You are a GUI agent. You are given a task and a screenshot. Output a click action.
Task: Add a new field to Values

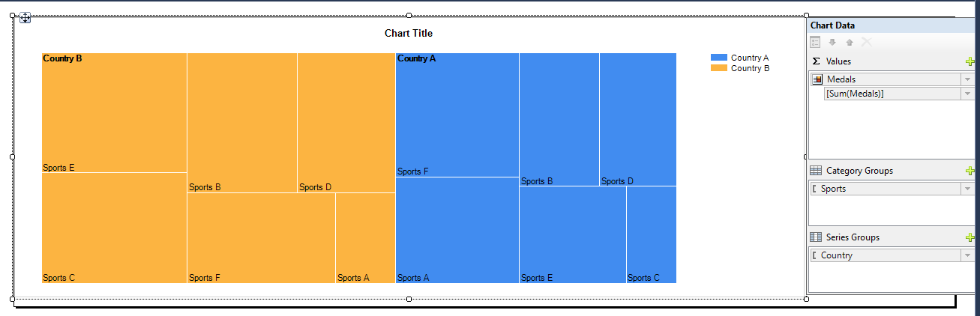[x=970, y=61]
